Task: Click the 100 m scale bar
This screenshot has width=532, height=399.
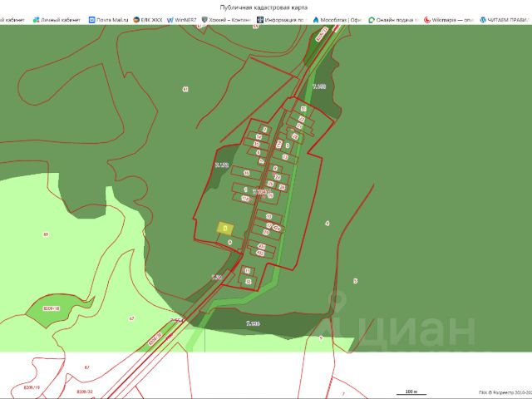Action: 411,392
